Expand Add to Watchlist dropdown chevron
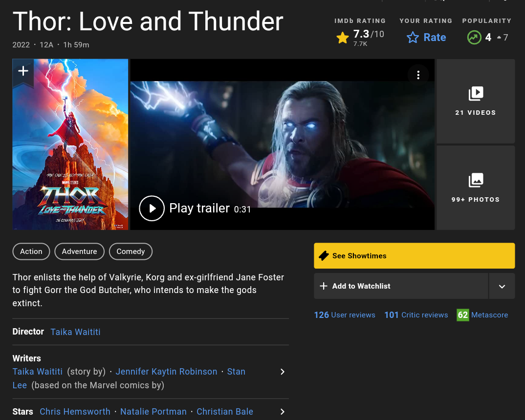 (x=502, y=286)
